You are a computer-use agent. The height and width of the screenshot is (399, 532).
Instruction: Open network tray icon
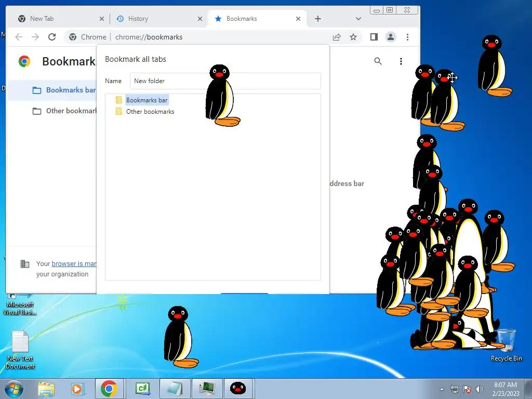click(454, 389)
